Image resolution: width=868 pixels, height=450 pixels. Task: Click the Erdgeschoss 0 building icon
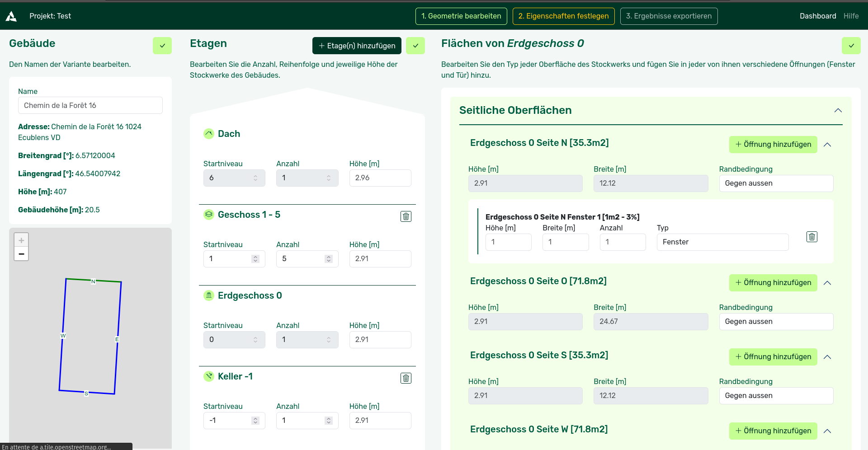(209, 295)
